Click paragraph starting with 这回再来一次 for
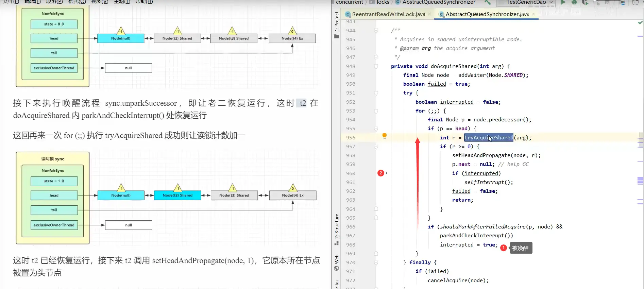The image size is (644, 289). click(x=129, y=135)
